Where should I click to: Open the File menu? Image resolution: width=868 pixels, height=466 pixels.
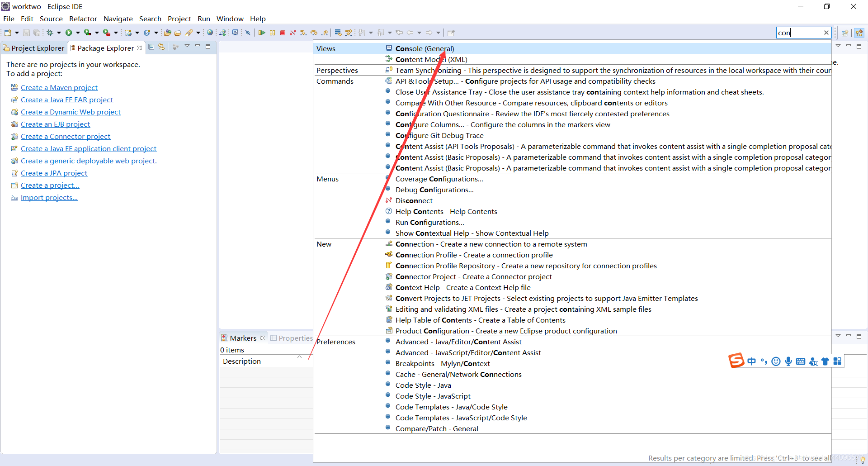click(9, 19)
